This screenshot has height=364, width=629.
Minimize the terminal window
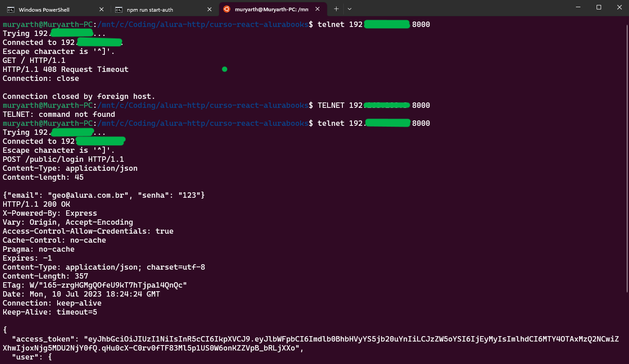click(x=577, y=7)
